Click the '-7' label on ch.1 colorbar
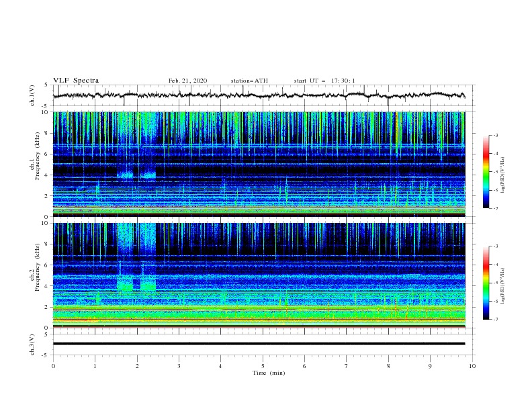Viewport: 532px width, 411px height. click(495, 208)
